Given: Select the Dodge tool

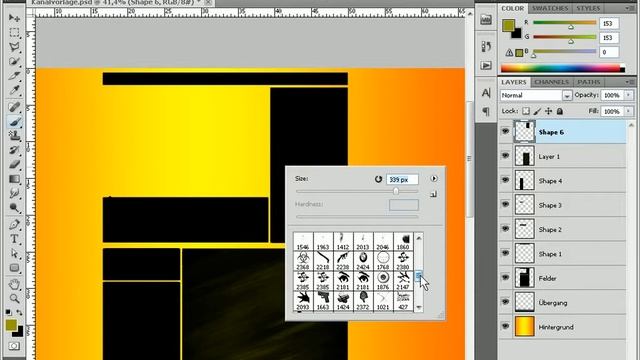Looking at the screenshot, I should 14,208.
